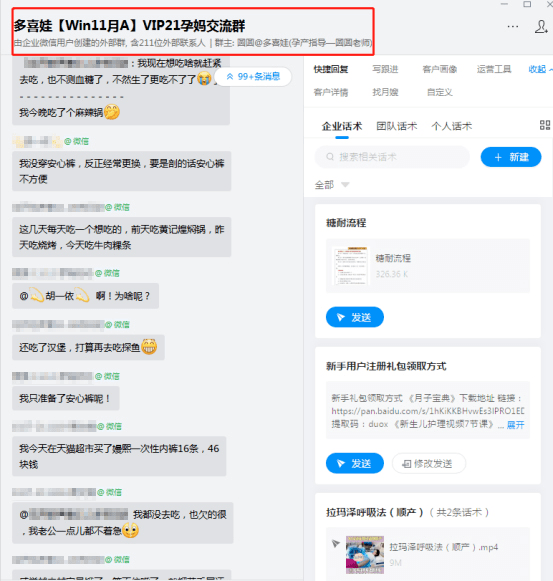
Task: Click the search magnifier icon in script search
Action: 330,157
